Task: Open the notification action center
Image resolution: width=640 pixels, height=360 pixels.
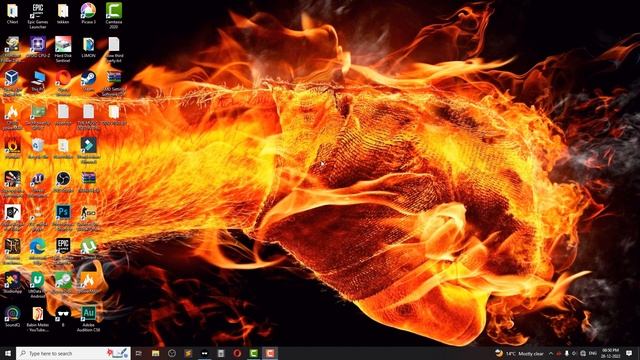Action: point(629,353)
